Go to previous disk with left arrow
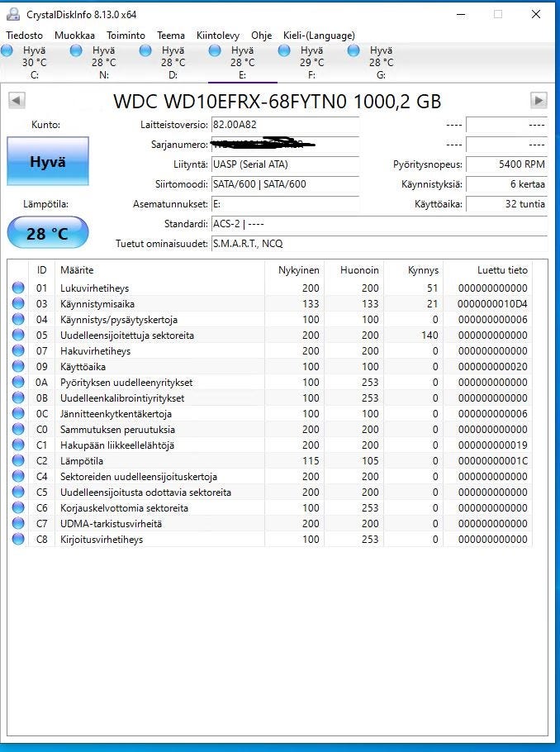This screenshot has width=560, height=752. tap(17, 100)
